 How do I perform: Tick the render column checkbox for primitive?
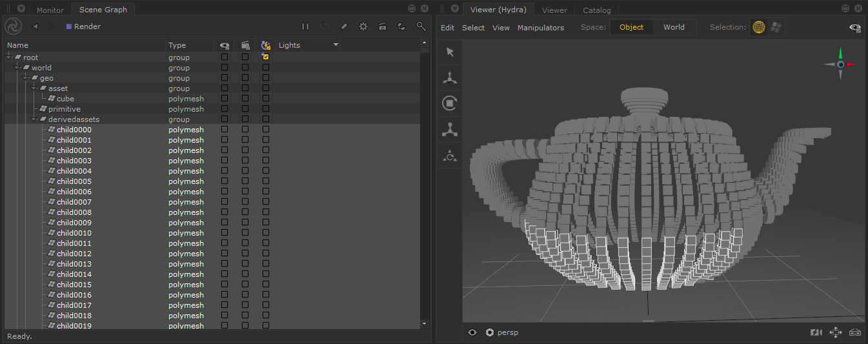pyautogui.click(x=245, y=109)
